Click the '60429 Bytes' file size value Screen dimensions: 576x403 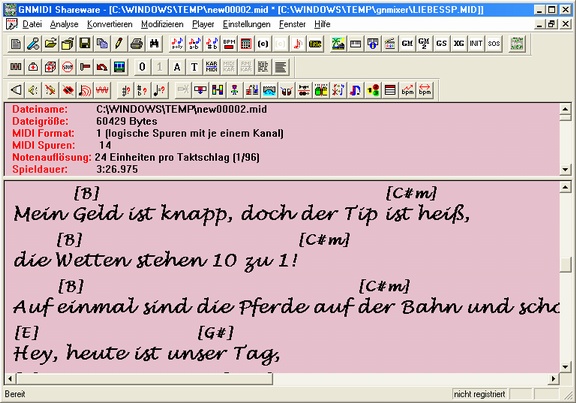(x=127, y=121)
